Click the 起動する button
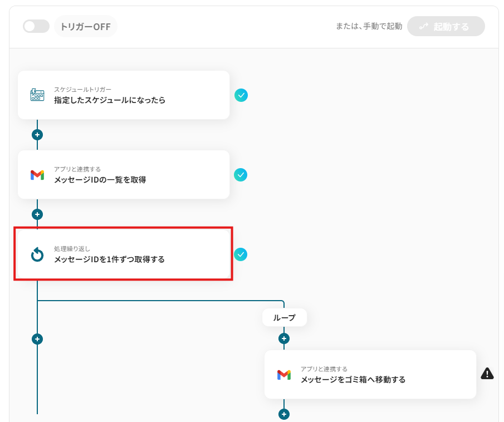Image resolution: width=504 pixels, height=422 pixels. pos(446,26)
